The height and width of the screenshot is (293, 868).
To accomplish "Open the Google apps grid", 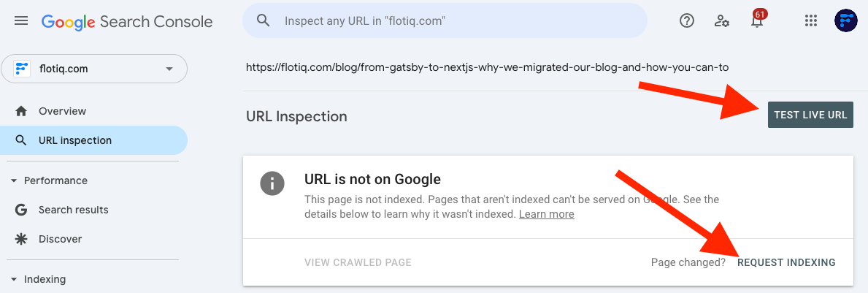I will tap(810, 21).
